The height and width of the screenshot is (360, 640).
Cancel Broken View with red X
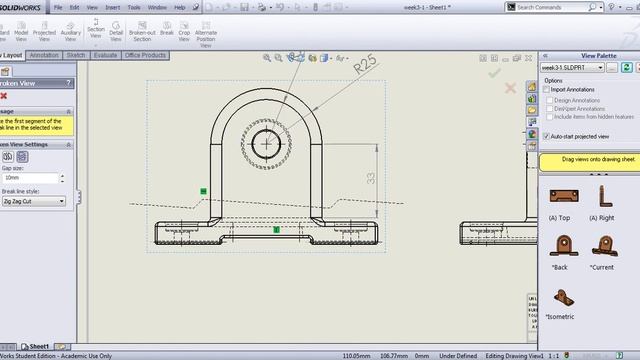(4, 96)
